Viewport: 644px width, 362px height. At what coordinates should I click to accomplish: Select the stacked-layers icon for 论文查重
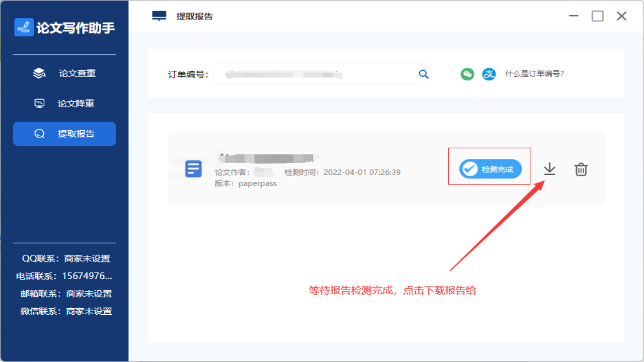[39, 73]
